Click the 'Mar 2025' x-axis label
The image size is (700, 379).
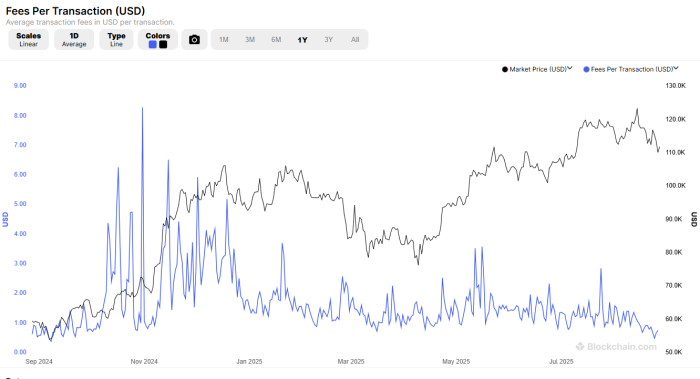[x=351, y=362]
